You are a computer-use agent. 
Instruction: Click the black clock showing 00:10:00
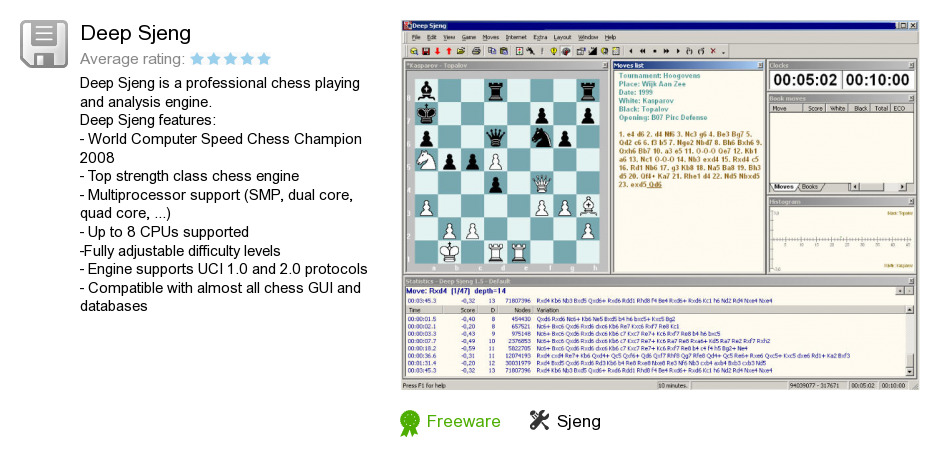[877, 80]
